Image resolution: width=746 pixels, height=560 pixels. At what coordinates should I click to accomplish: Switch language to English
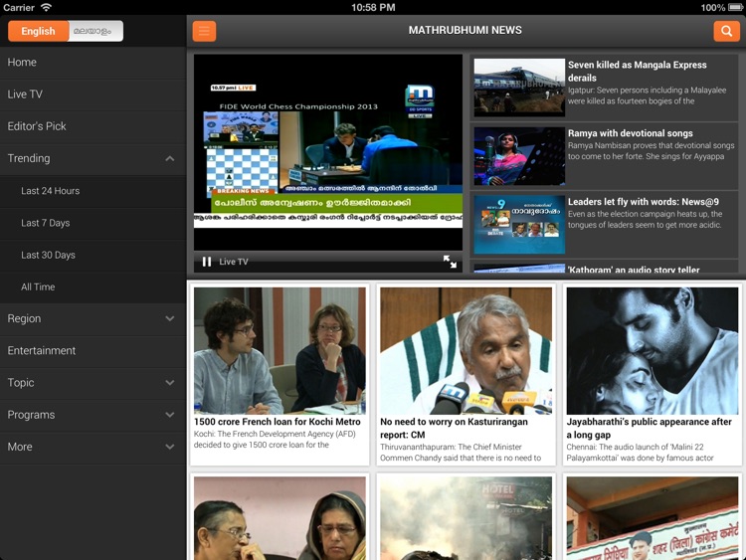38,31
